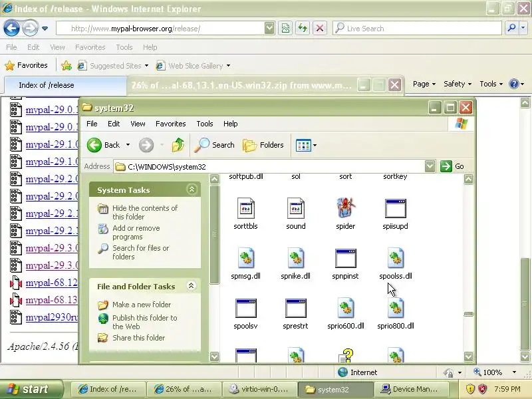Open the Favorites menu in system32 window
The image size is (532, 399).
pos(171,124)
